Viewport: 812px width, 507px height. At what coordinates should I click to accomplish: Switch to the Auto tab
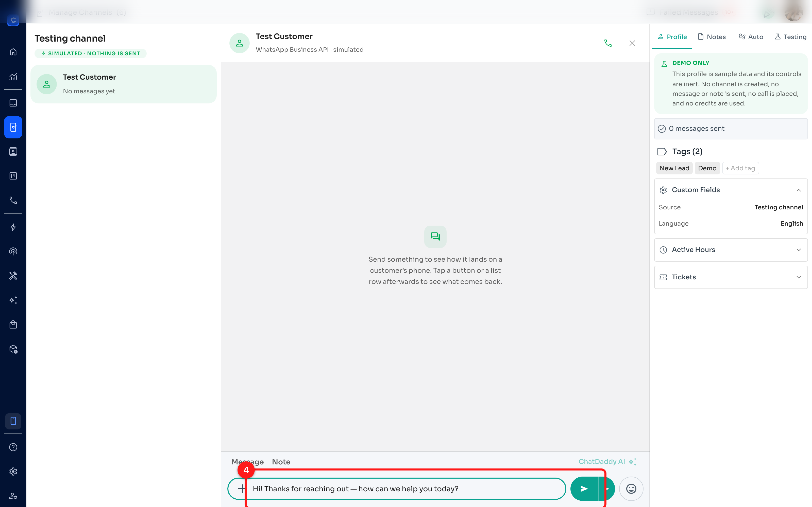pyautogui.click(x=751, y=37)
